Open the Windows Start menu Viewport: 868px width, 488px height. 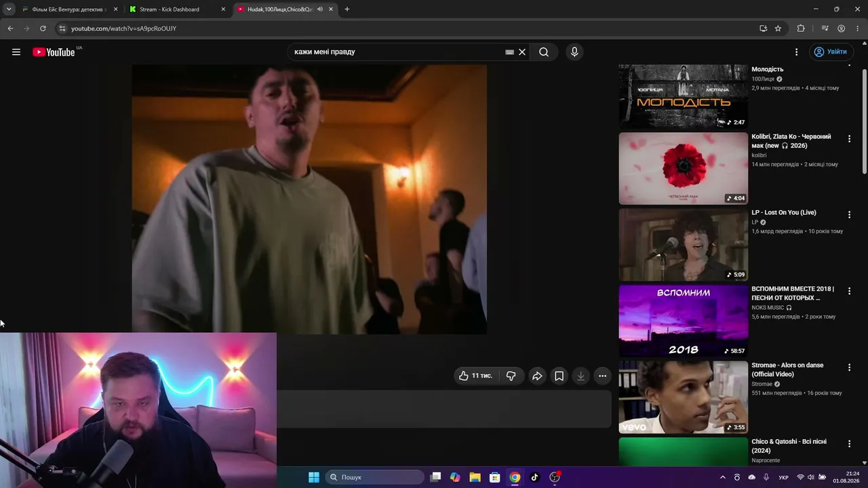(x=313, y=477)
